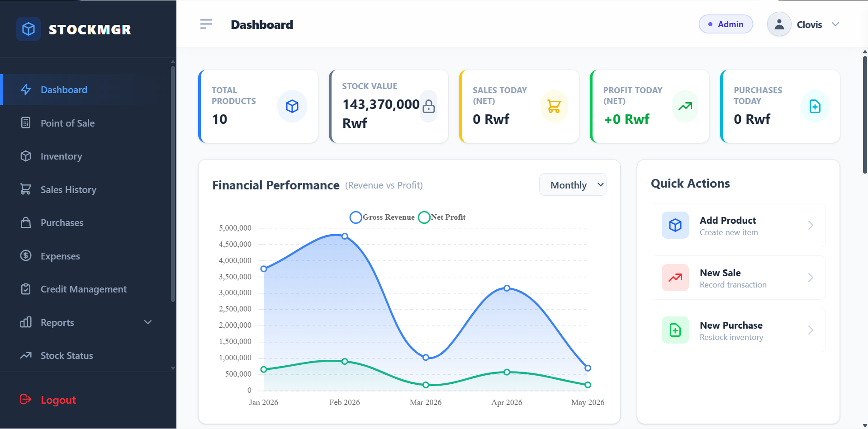Navigate to Purchases page
The height and width of the screenshot is (429, 868).
(86, 222)
